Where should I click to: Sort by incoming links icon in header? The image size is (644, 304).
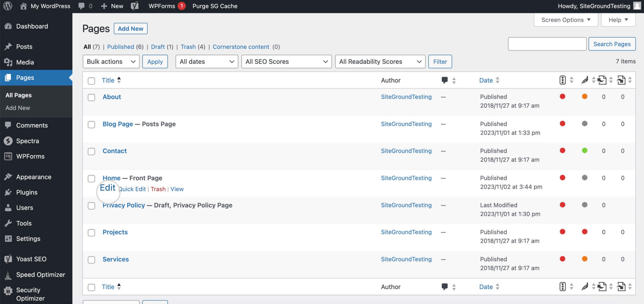coord(621,80)
